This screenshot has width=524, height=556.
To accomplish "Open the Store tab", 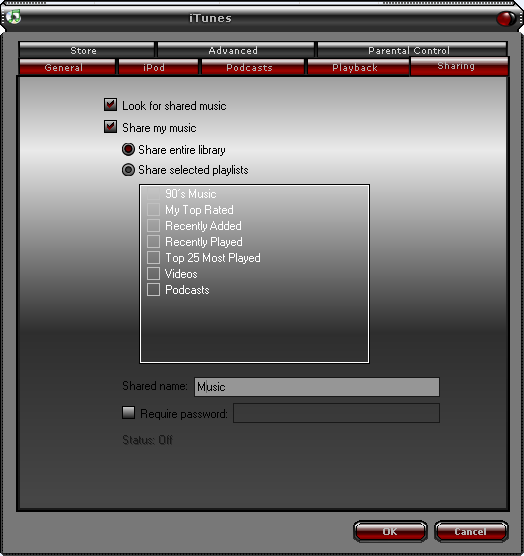I will click(87, 50).
